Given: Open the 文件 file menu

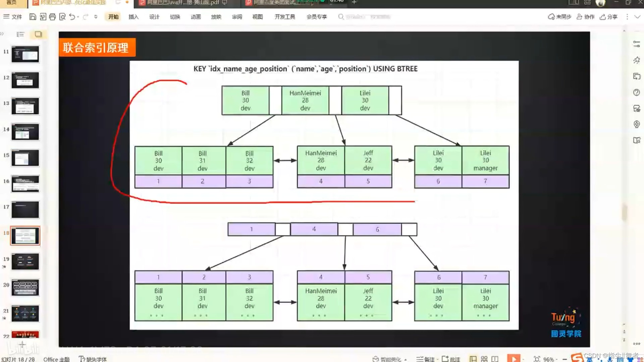Looking at the screenshot, I should click(x=13, y=17).
